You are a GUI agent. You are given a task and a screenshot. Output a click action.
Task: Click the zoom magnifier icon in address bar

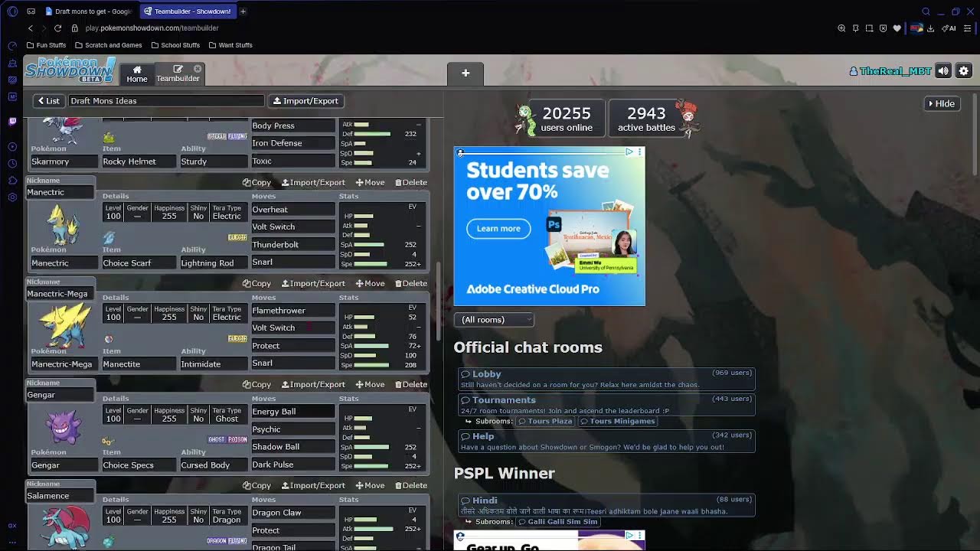click(x=841, y=28)
